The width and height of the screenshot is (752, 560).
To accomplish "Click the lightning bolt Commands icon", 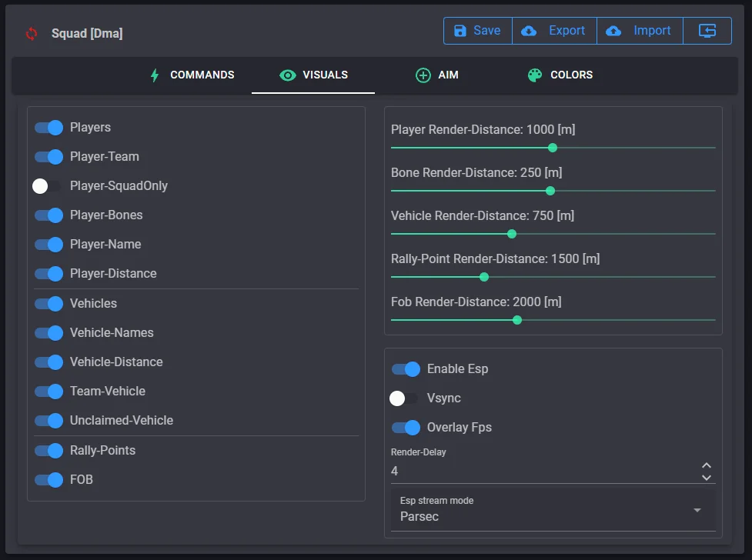I will [x=155, y=75].
